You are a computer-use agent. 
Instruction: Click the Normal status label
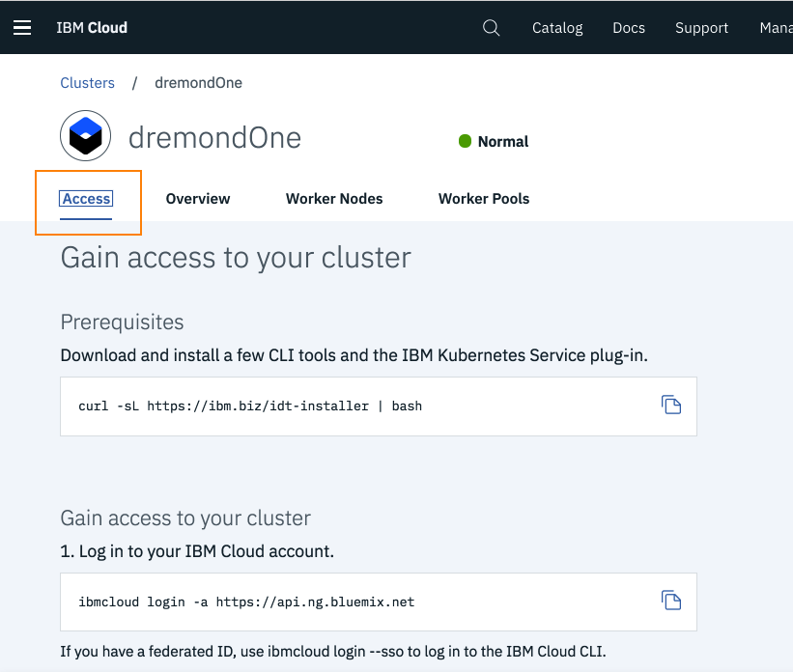pyautogui.click(x=503, y=142)
